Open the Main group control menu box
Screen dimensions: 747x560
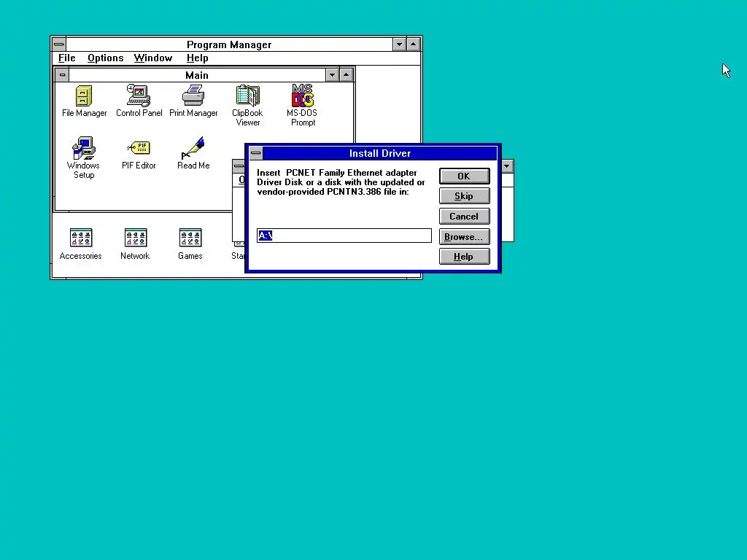click(x=62, y=75)
